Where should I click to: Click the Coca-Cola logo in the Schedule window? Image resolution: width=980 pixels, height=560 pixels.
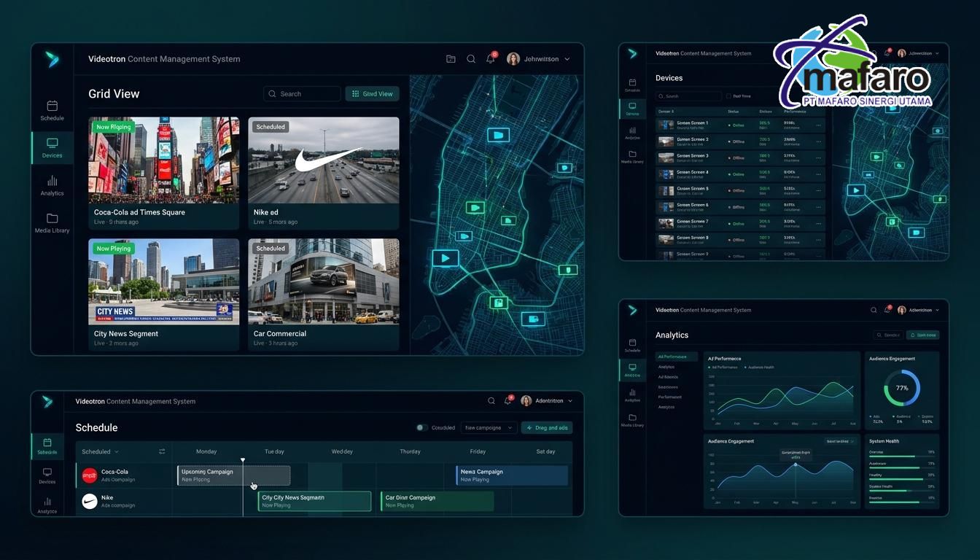point(90,475)
